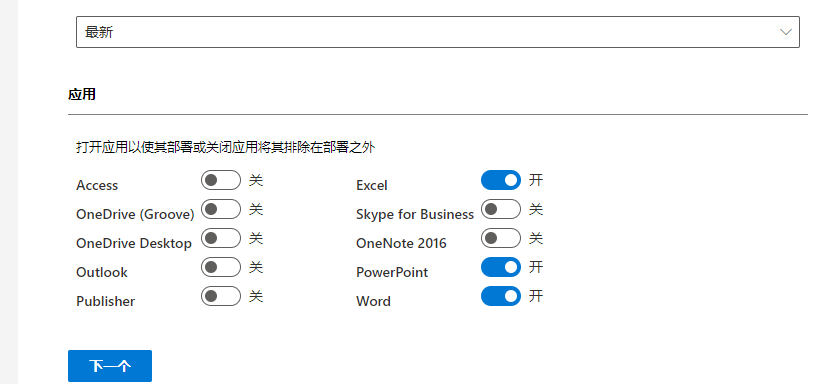Switch on OneNote 2016 toggle
820x384 pixels.
coord(501,239)
